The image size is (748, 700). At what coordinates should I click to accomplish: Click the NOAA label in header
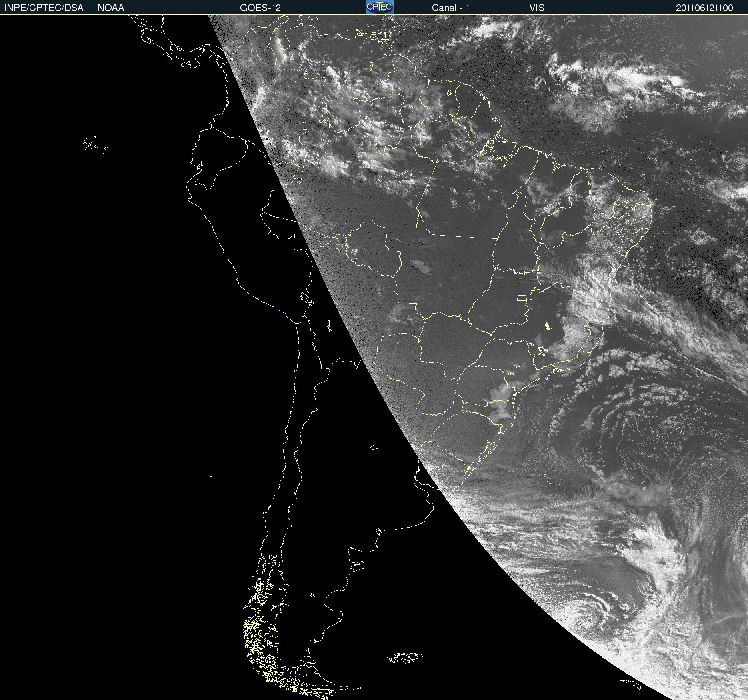[x=111, y=8]
